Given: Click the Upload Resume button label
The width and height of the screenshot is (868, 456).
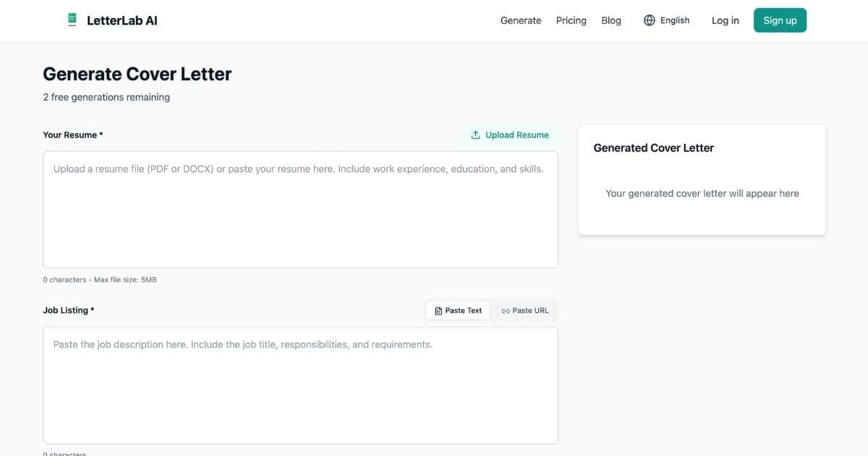Looking at the screenshot, I should [516, 135].
